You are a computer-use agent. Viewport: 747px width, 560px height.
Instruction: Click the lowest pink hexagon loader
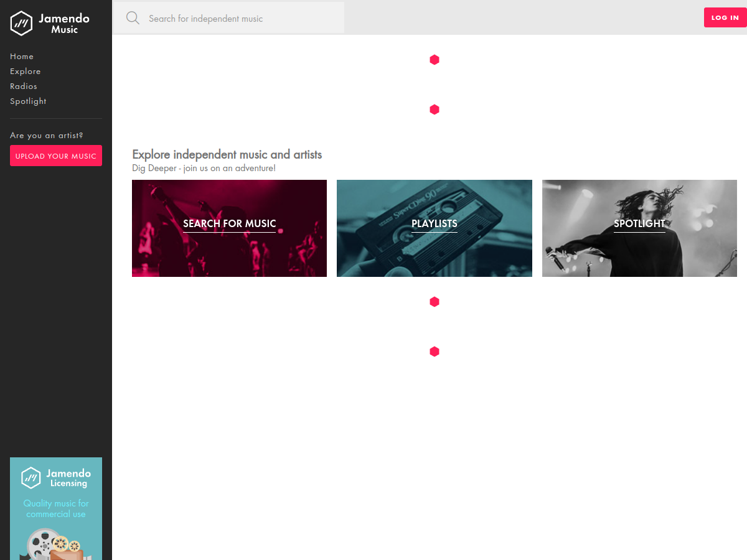(x=435, y=352)
